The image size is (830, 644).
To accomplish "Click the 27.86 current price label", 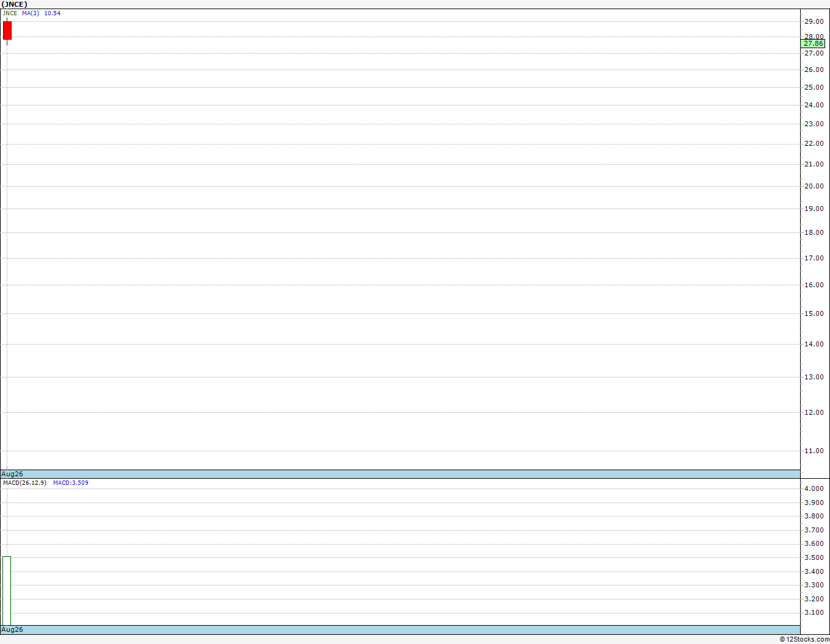I will [813, 44].
